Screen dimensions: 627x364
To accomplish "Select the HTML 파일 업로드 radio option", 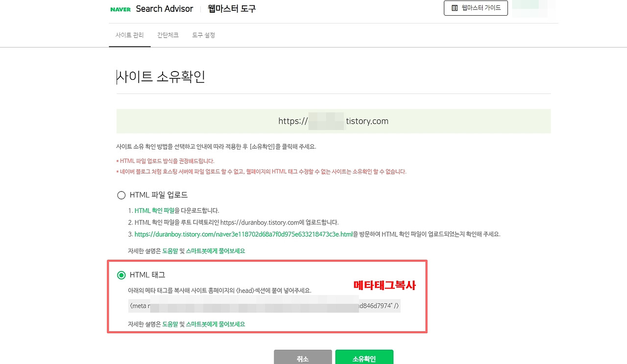I will 121,195.
